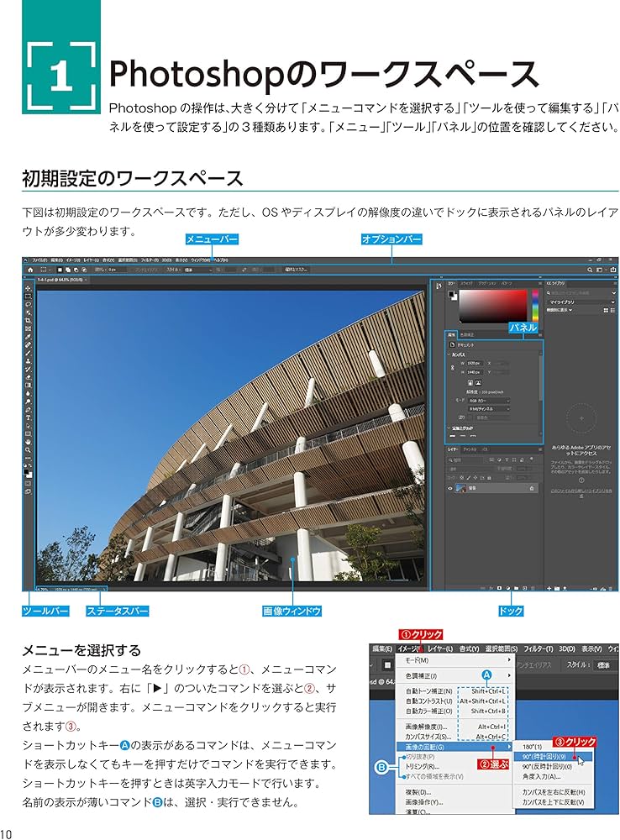Collapse the カンバス section in Properties
Screen dimensions: 620x840
[x=449, y=354]
